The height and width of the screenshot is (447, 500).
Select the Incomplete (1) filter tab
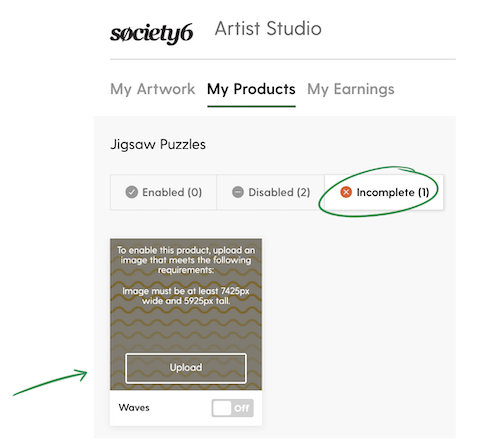point(384,192)
